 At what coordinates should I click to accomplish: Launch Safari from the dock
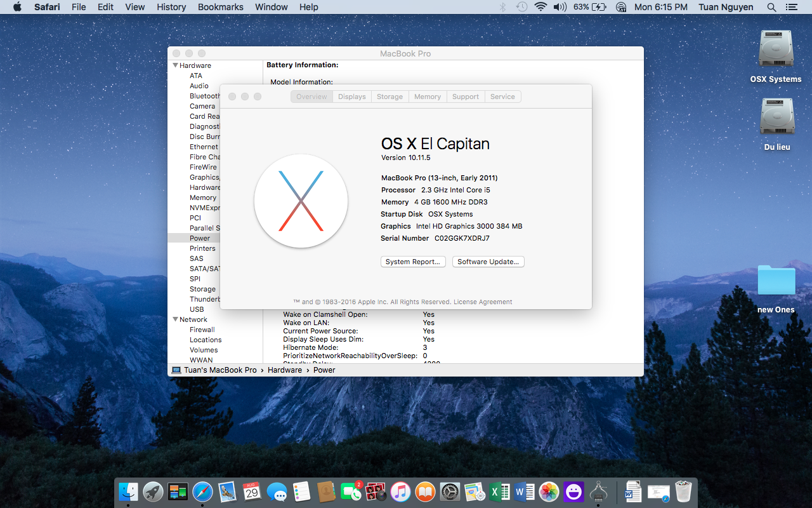click(202, 491)
